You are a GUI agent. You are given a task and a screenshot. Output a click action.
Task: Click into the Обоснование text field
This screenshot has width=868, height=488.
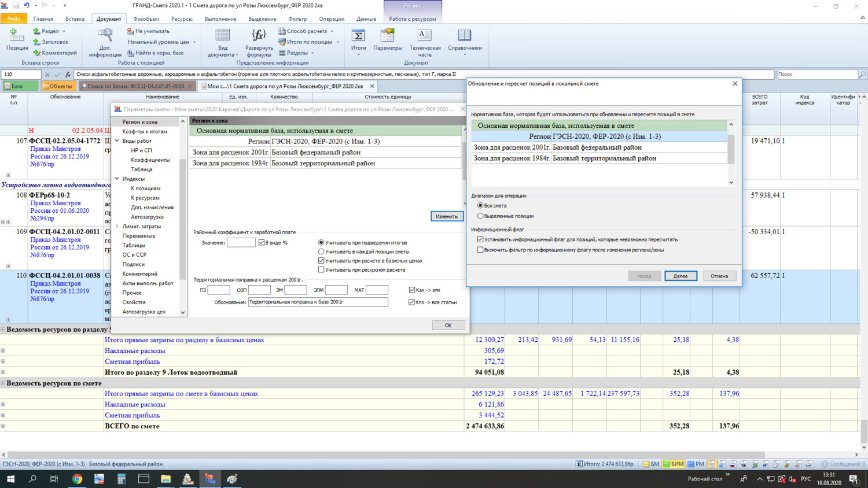318,302
